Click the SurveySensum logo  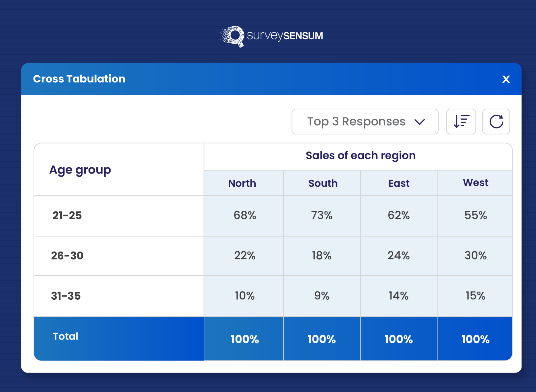[x=271, y=36]
